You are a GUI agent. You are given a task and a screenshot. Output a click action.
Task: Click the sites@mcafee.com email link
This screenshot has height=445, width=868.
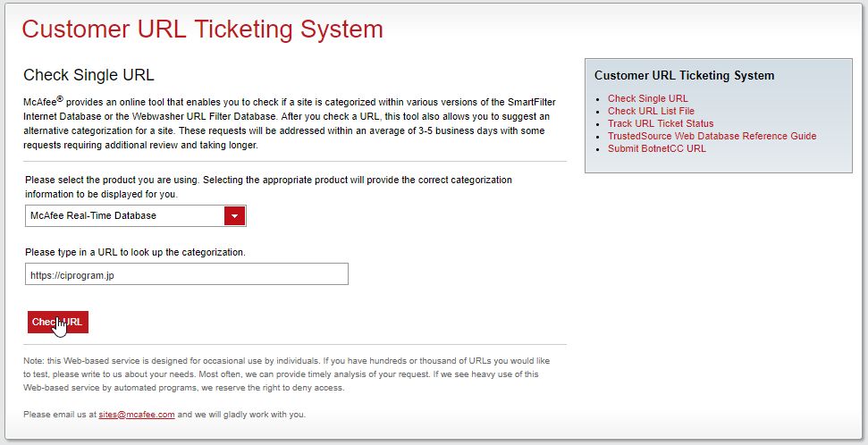137,415
